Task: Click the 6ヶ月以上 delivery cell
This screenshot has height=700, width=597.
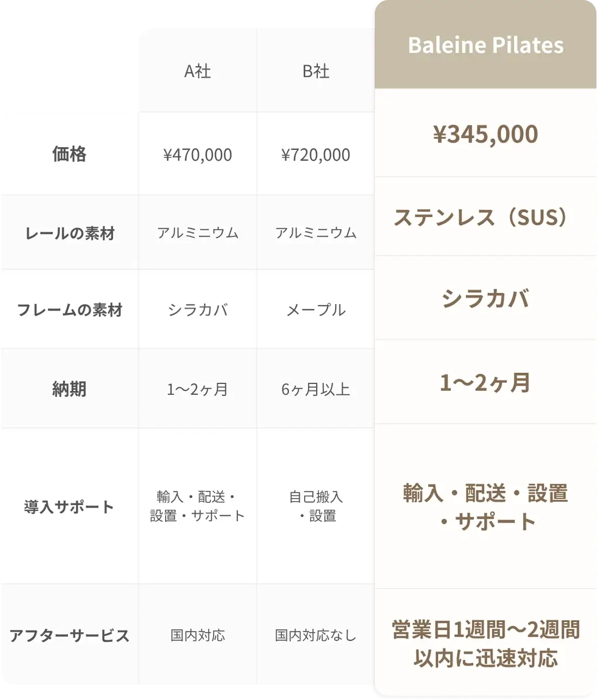Action: (x=316, y=389)
